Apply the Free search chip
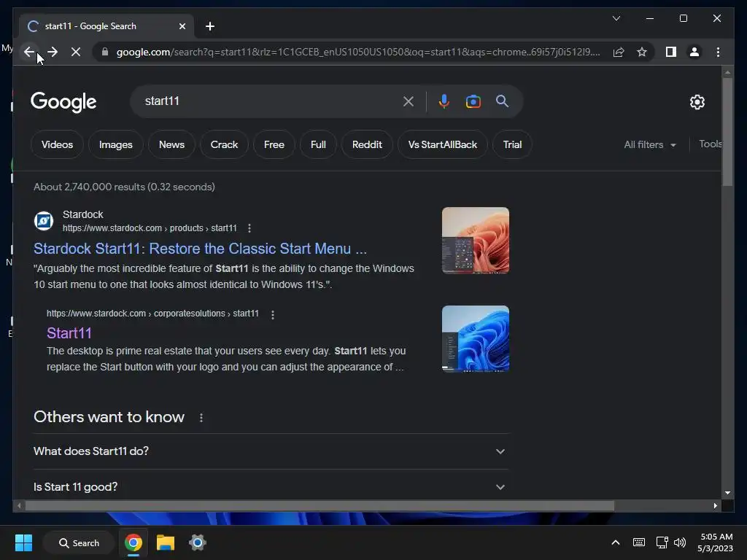 [x=274, y=145]
